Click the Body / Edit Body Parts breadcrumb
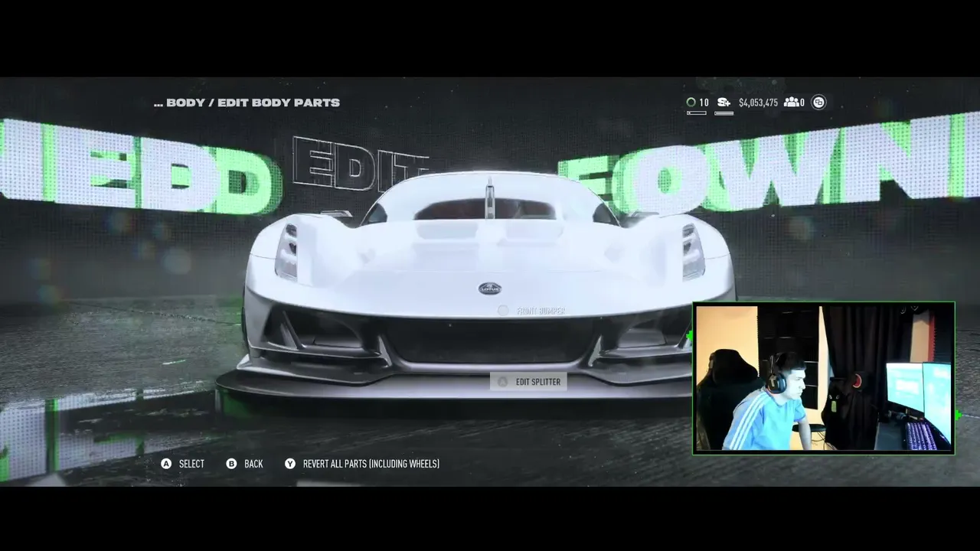Screen dimensions: 980x551 pos(247,103)
